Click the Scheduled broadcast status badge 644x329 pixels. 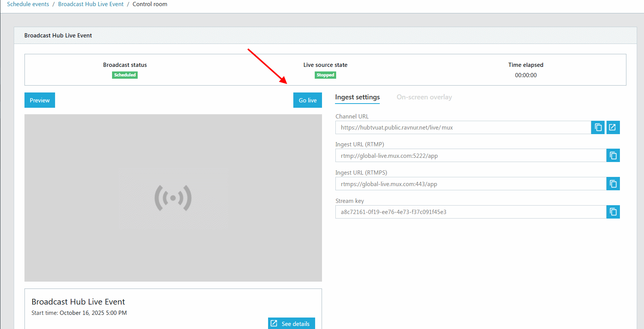pos(125,75)
